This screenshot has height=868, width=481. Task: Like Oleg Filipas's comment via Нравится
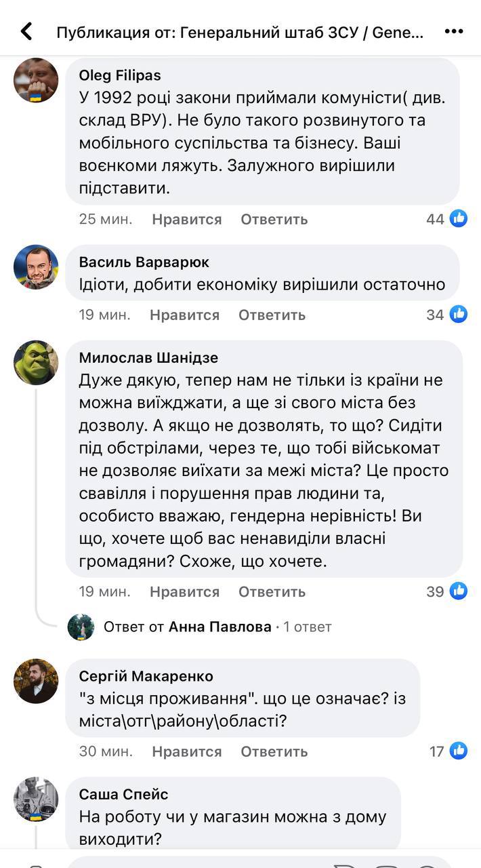[x=187, y=219]
